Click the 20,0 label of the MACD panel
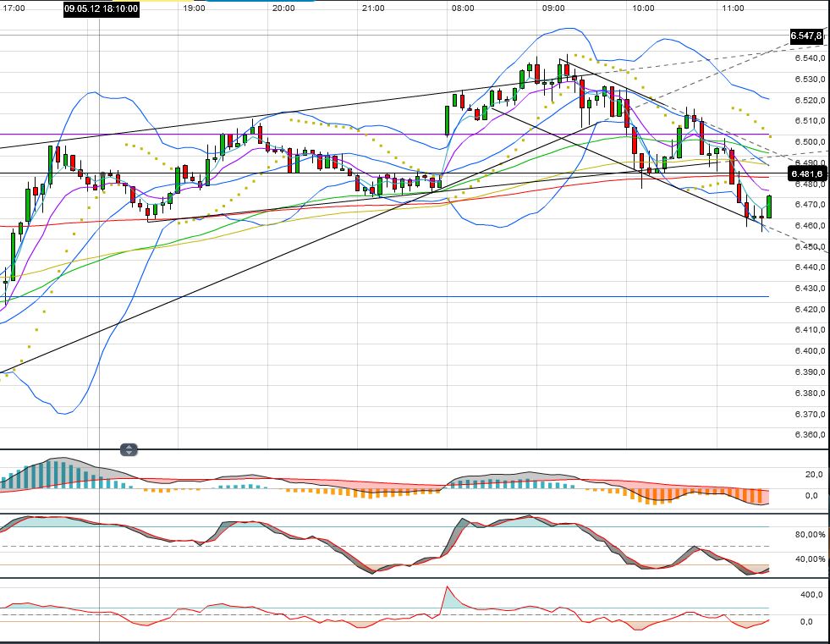 pyautogui.click(x=814, y=475)
